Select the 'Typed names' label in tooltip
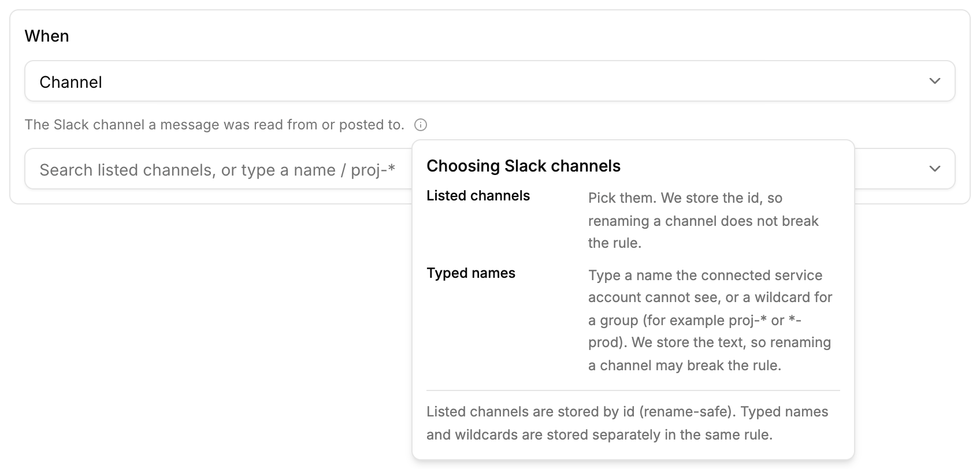The width and height of the screenshot is (980, 469). click(x=471, y=273)
